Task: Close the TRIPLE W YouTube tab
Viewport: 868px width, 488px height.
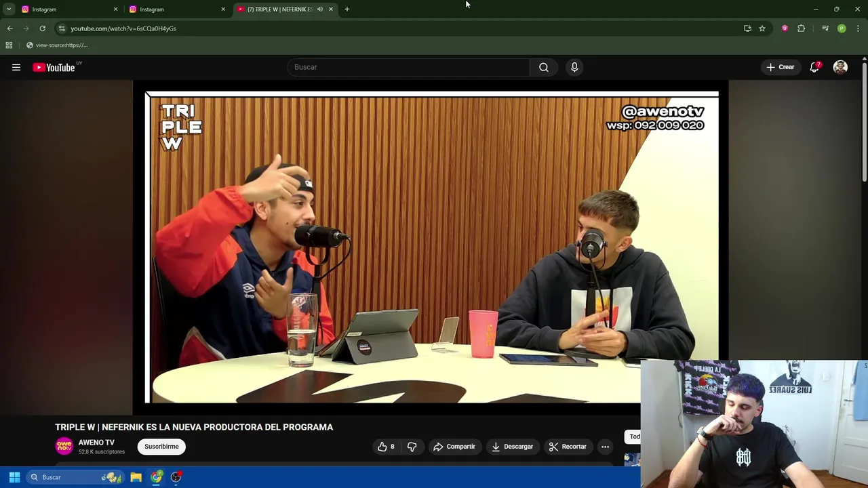Action: coord(331,9)
